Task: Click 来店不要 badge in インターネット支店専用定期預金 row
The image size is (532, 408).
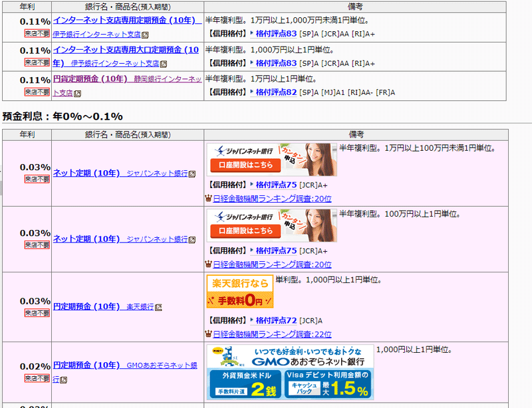Action: [x=37, y=33]
